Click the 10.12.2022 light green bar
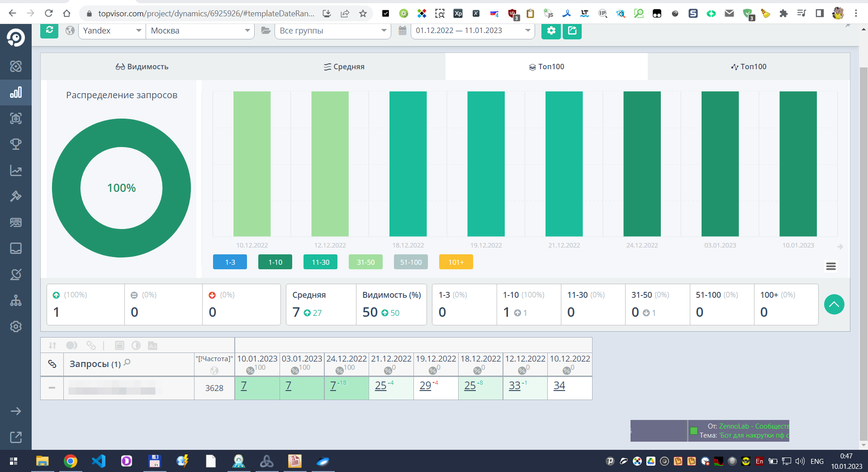Viewport: 868px width, 472px height. click(x=252, y=164)
